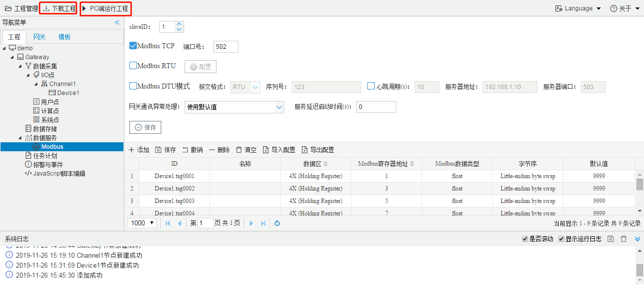The height and width of the screenshot is (298, 644).
Task: Click the 配置 configure button
Action: click(x=201, y=67)
